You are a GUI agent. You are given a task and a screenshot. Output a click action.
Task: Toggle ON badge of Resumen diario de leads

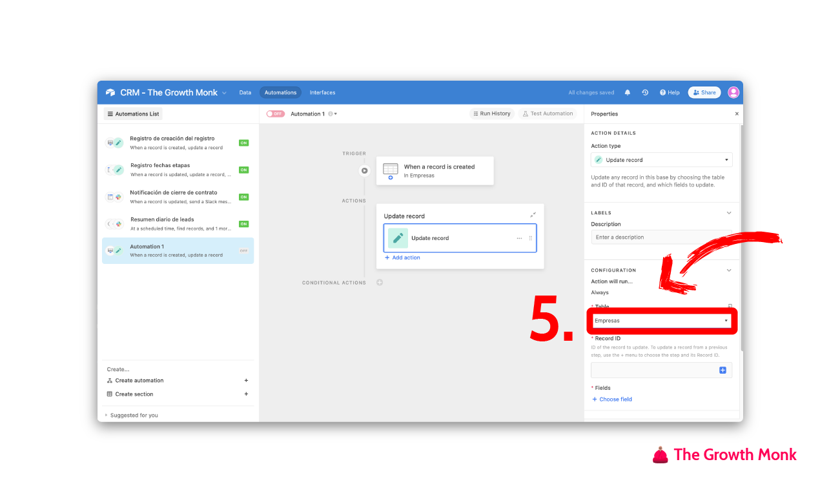(243, 224)
